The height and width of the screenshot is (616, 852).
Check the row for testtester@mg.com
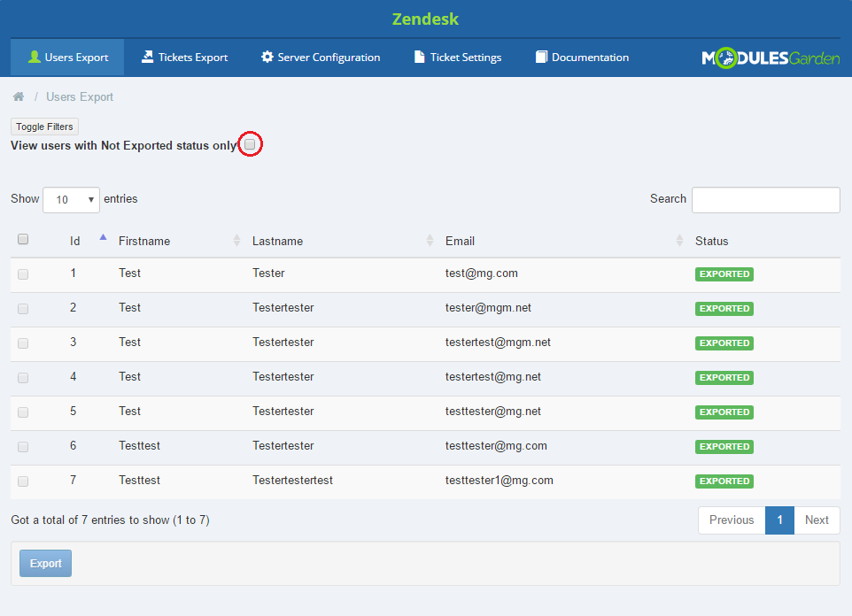coord(23,447)
